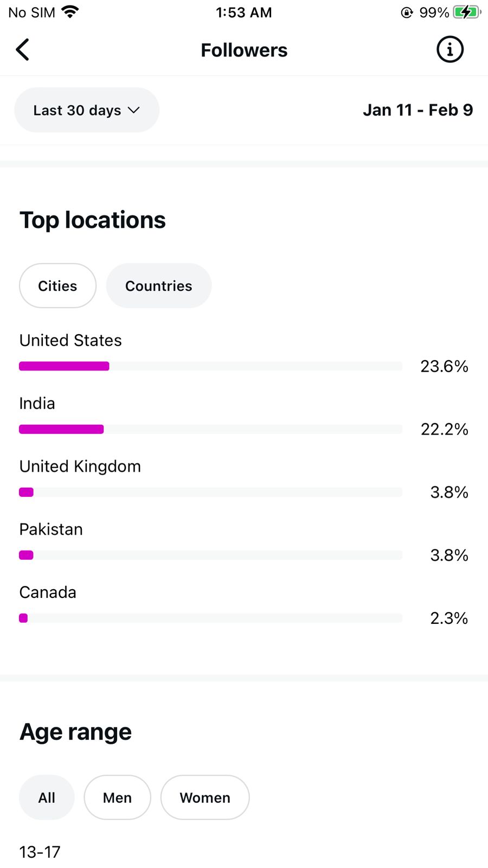Screen dimensions: 488x868
Task: Filter age range by Men
Action: point(117,797)
